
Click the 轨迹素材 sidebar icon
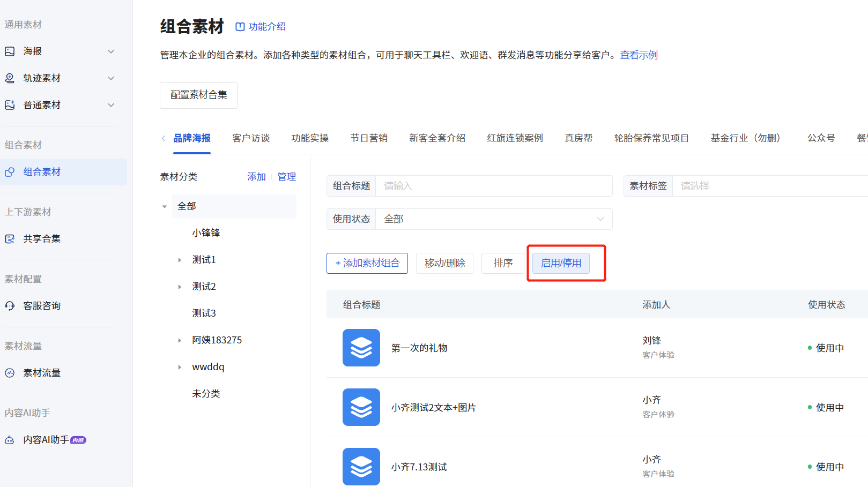[10, 78]
